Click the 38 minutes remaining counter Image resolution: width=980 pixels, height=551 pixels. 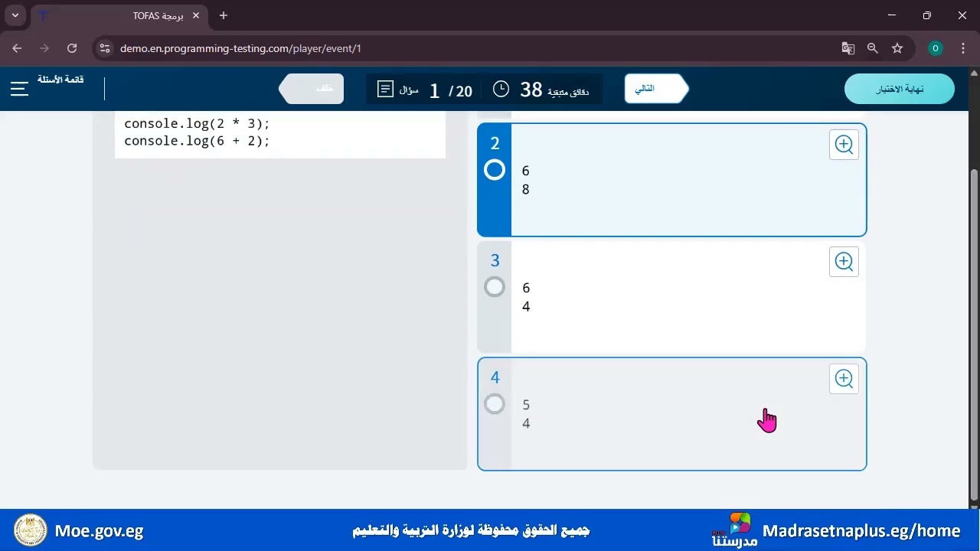531,90
